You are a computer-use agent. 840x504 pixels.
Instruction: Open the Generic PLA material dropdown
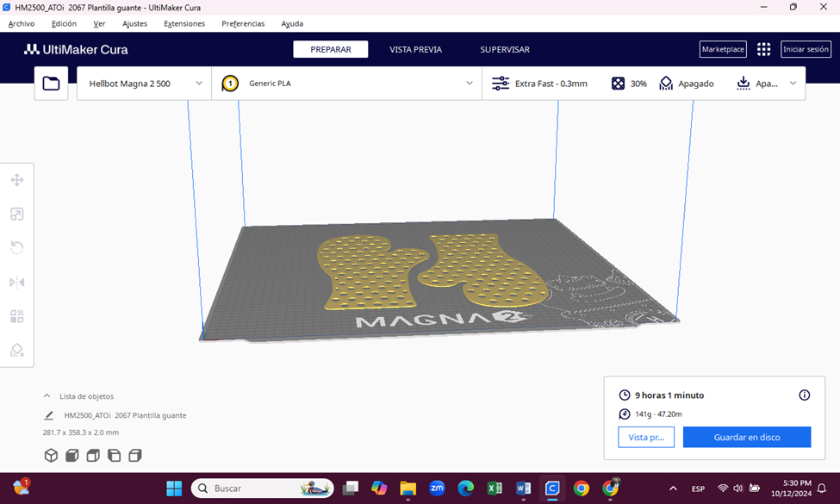(347, 84)
